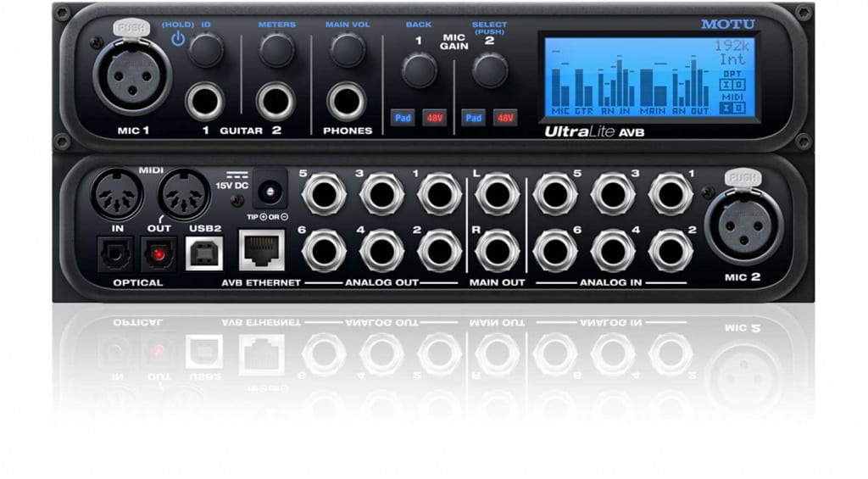Toggle the 48V phantom power for mic 2
Screen dimensions: 868x479
click(x=505, y=118)
